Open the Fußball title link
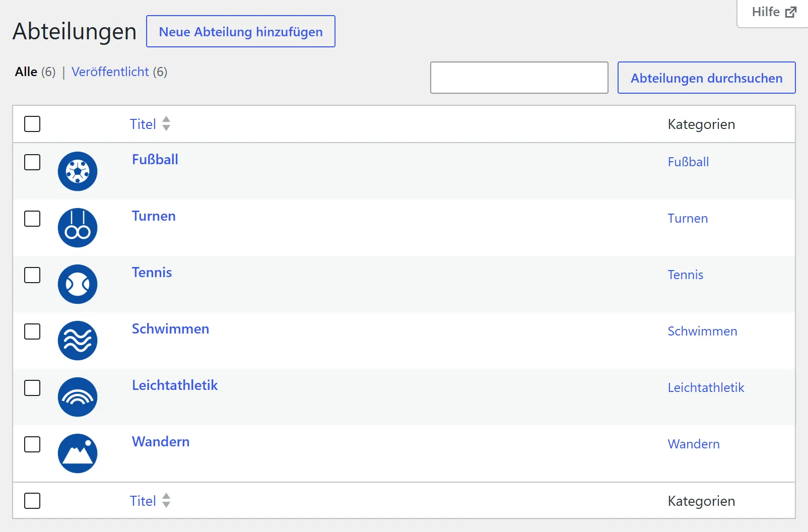808x532 pixels. (x=155, y=160)
